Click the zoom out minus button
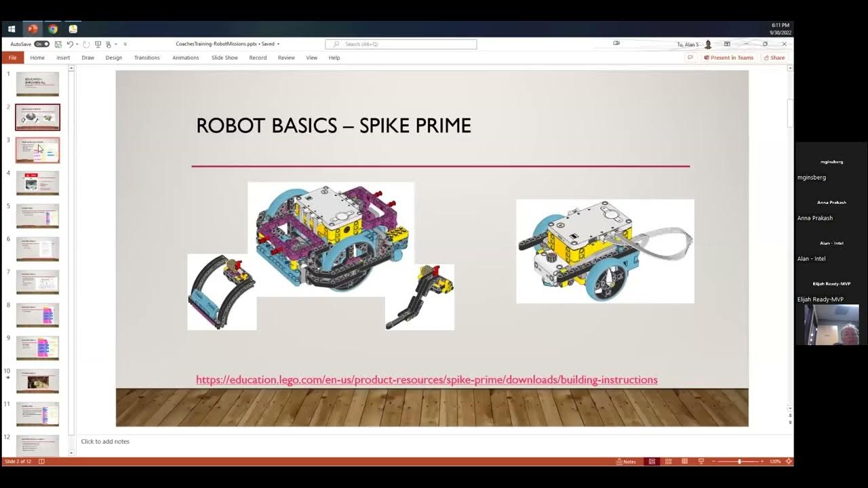868x488 pixels. (713, 462)
